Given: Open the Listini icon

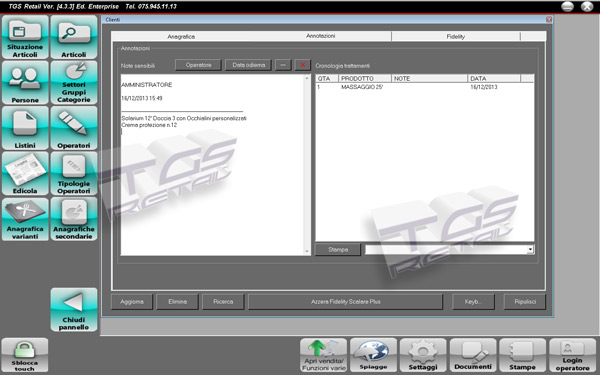Looking at the screenshot, I should 25,128.
